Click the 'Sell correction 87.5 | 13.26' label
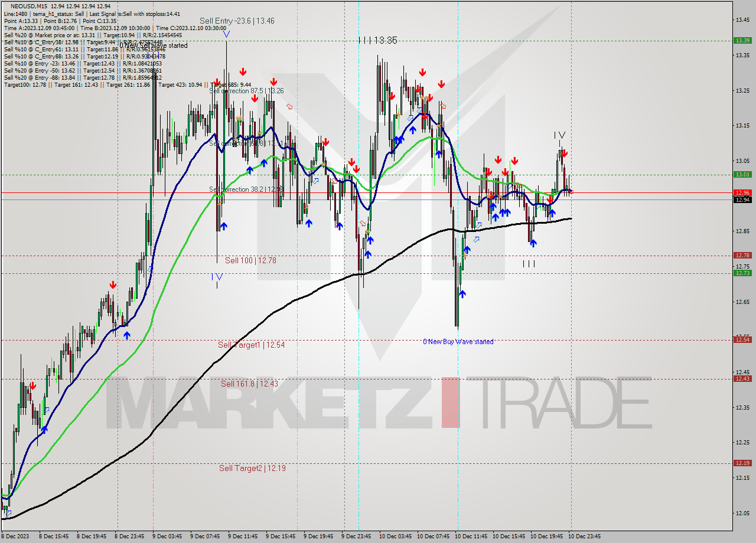 click(246, 91)
